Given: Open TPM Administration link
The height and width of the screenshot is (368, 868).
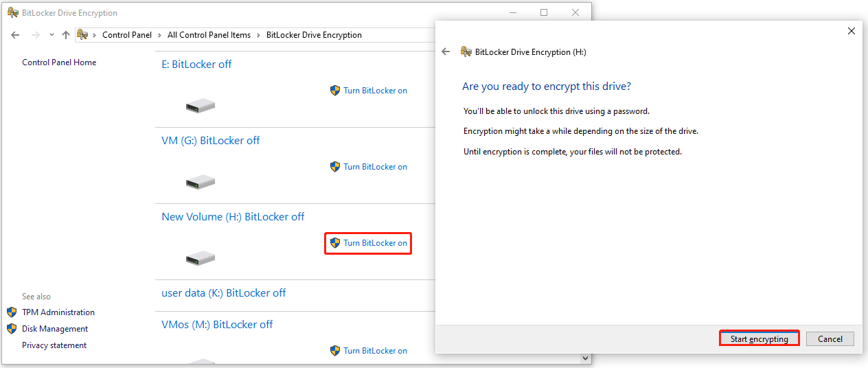Looking at the screenshot, I should click(58, 312).
